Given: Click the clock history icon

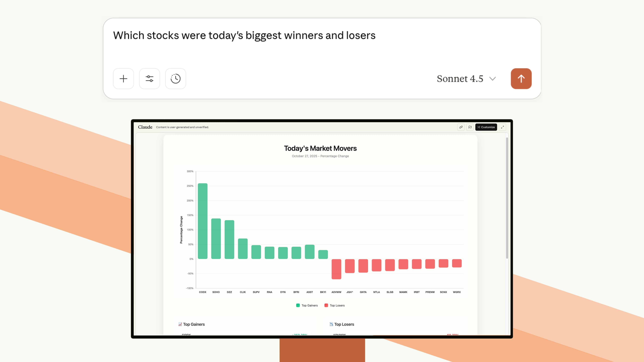Looking at the screenshot, I should [x=176, y=79].
